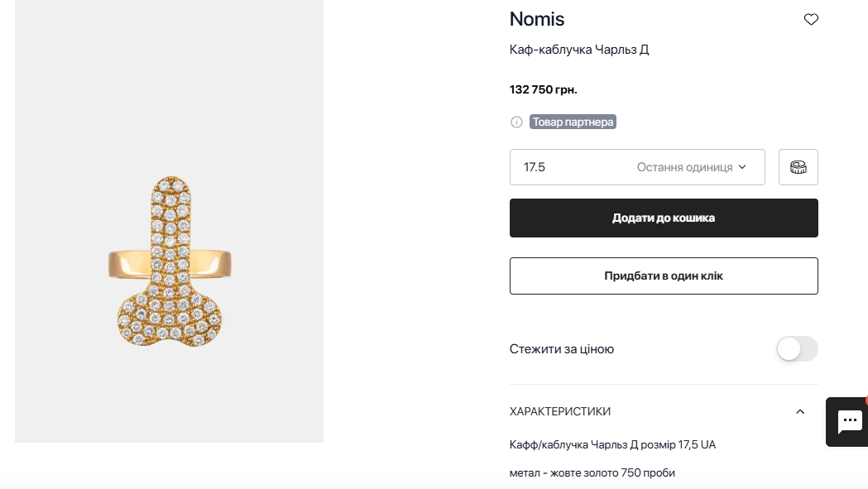
Task: Open the Nomis brand link
Action: click(537, 19)
